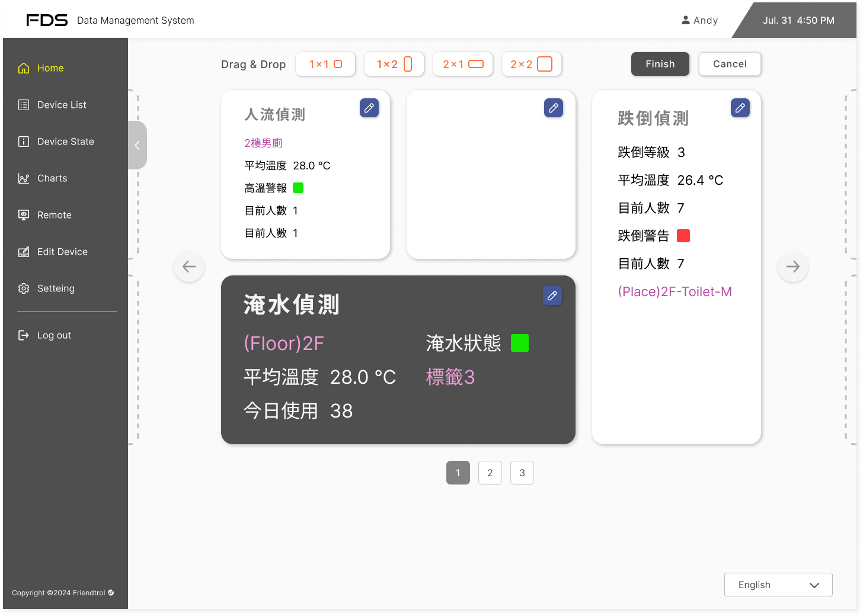This screenshot has width=863, height=616.
Task: Click the Andy user profile icon
Action: (x=686, y=20)
